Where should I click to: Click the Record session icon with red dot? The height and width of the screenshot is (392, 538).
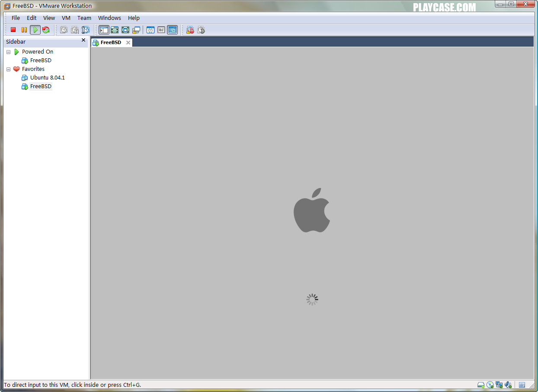point(190,30)
